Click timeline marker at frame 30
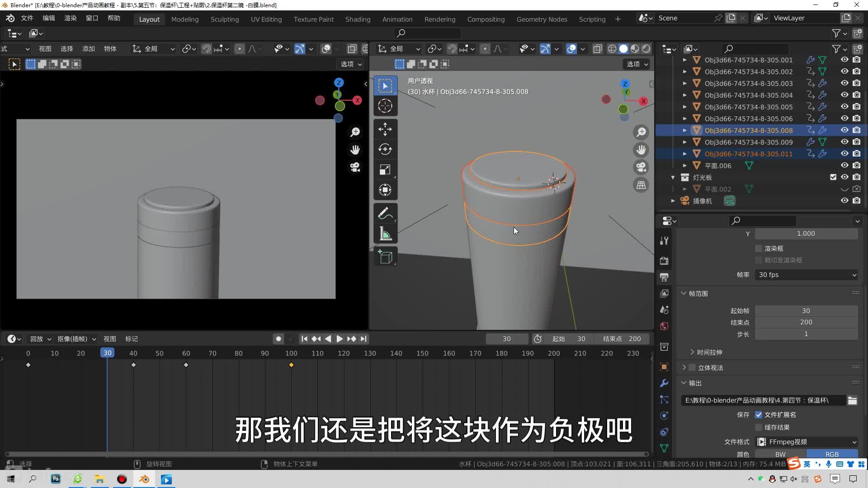 point(107,353)
